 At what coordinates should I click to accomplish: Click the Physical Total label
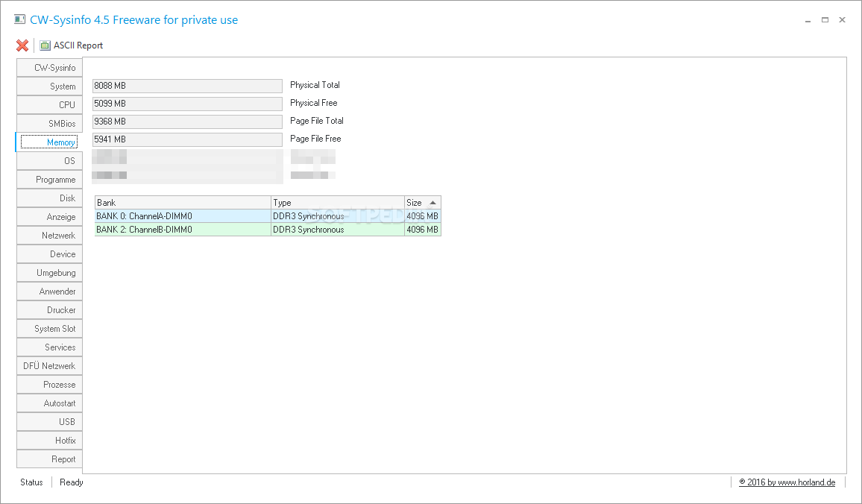[x=315, y=85]
